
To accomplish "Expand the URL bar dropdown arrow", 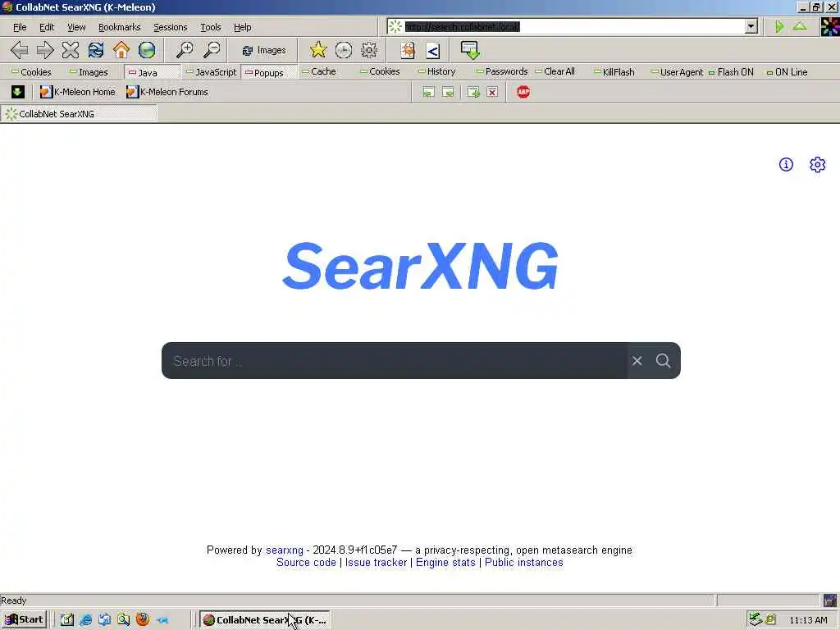I will tap(751, 26).
